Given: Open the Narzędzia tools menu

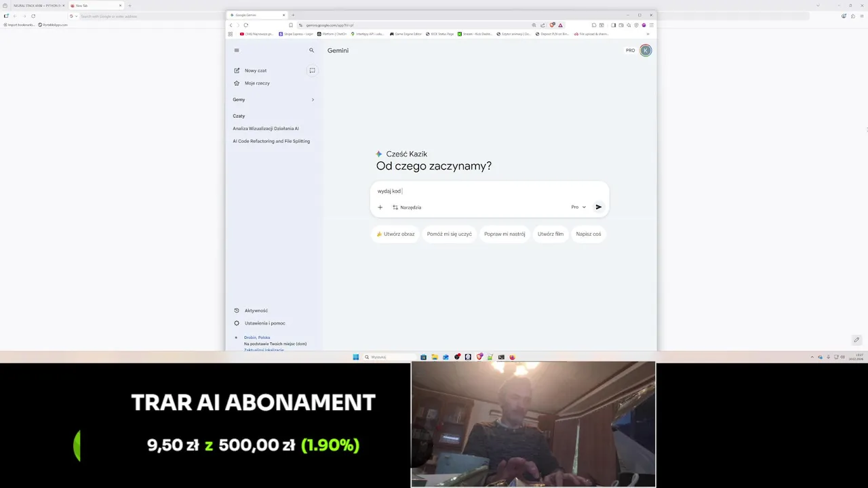Looking at the screenshot, I should tap(407, 207).
